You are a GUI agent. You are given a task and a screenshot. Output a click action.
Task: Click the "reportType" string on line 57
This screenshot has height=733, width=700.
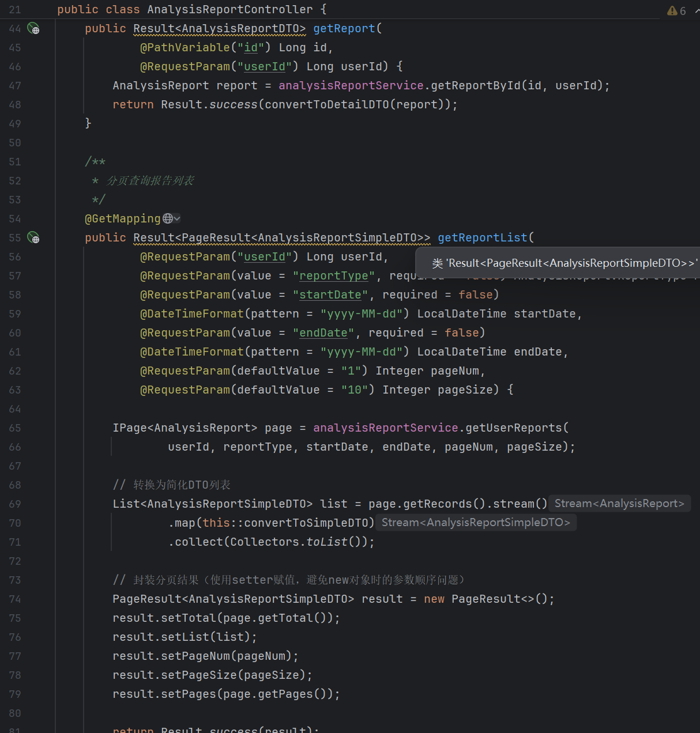334,276
